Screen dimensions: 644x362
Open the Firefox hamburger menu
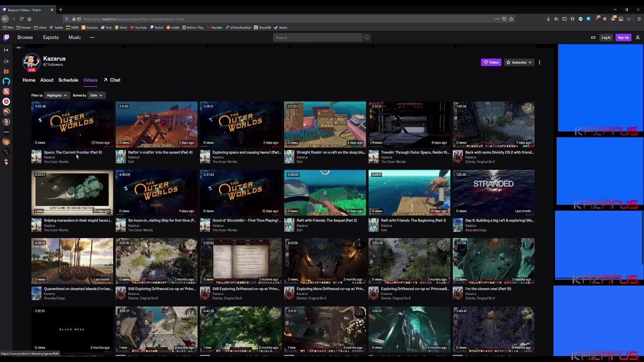(639, 19)
